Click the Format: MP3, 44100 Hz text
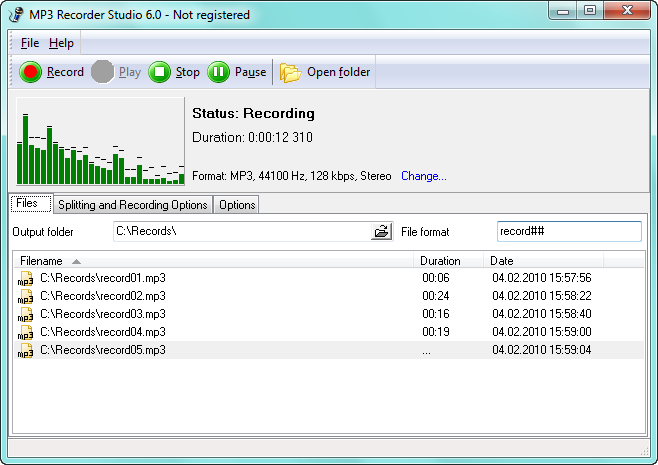This screenshot has height=465, width=658. (292, 176)
